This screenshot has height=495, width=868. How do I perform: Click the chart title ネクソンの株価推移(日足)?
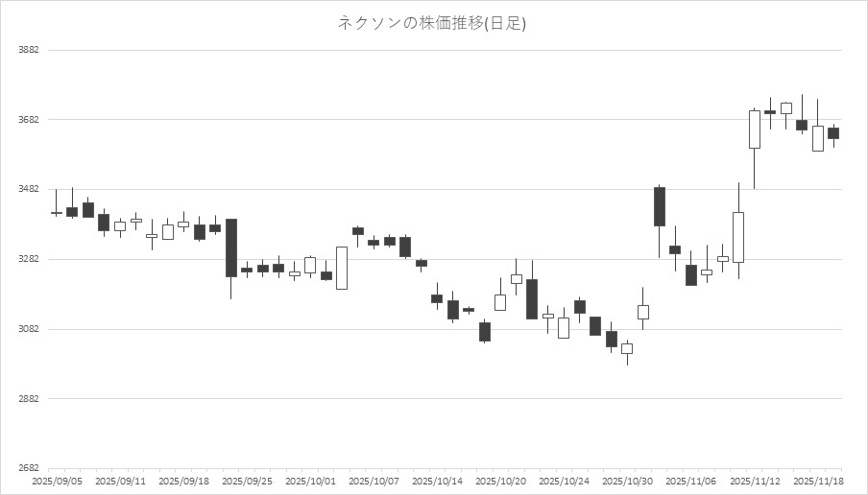(x=431, y=23)
